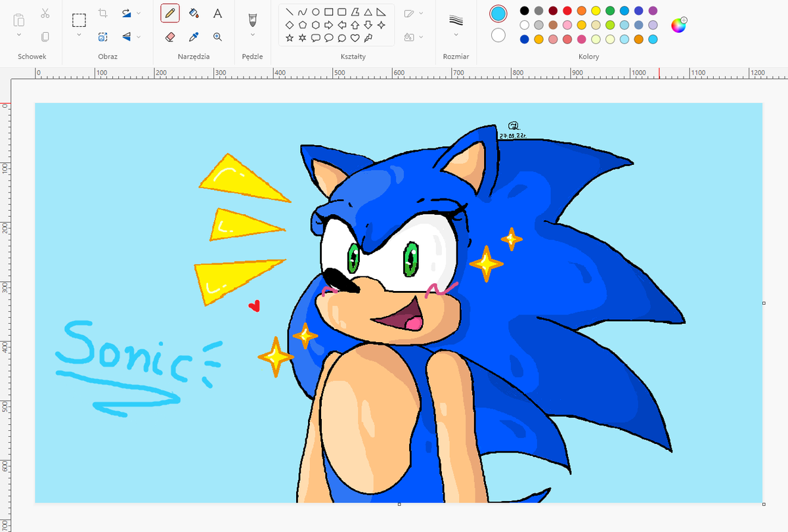Click the rectangular Selection tool
Image resolution: width=788 pixels, height=532 pixels.
(x=79, y=20)
